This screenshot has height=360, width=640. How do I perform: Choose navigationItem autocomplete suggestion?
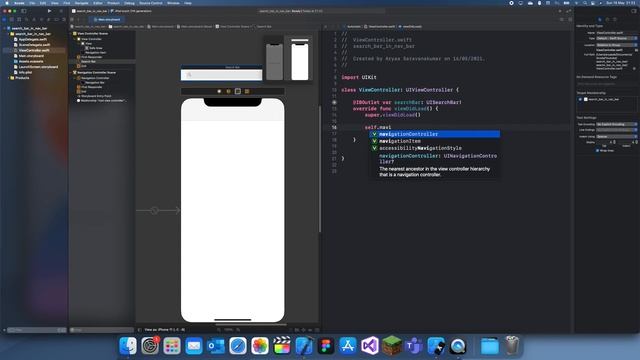pyautogui.click(x=435, y=141)
